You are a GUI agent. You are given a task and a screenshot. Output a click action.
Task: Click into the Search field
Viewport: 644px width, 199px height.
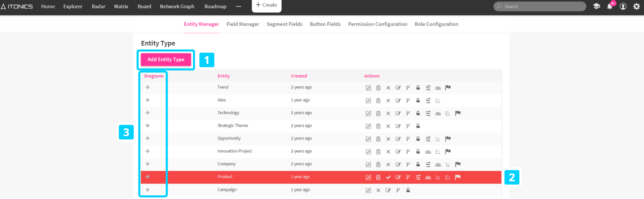point(542,6)
